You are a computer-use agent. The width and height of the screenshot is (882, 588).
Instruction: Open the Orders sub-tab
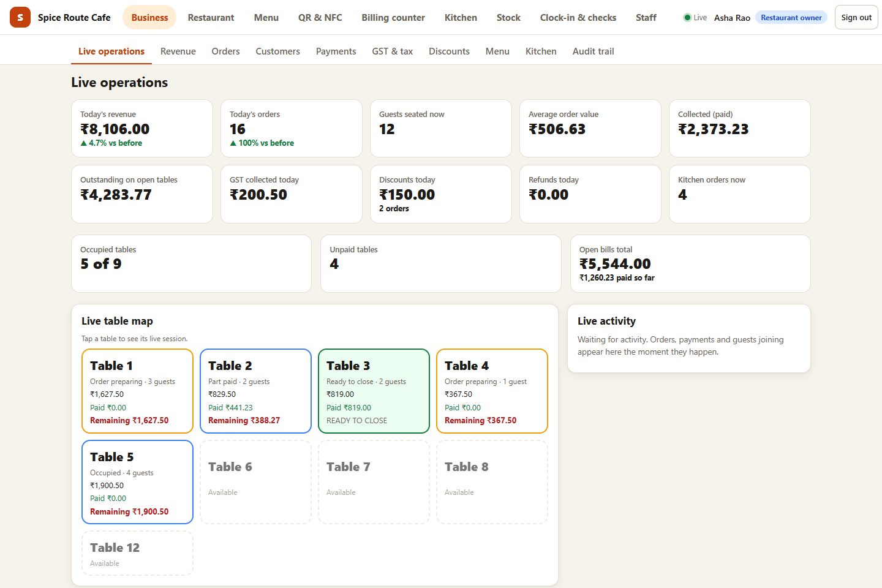point(225,51)
